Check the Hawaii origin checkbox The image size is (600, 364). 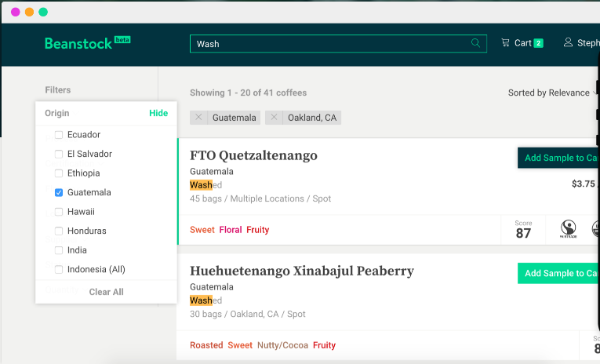pyautogui.click(x=59, y=212)
